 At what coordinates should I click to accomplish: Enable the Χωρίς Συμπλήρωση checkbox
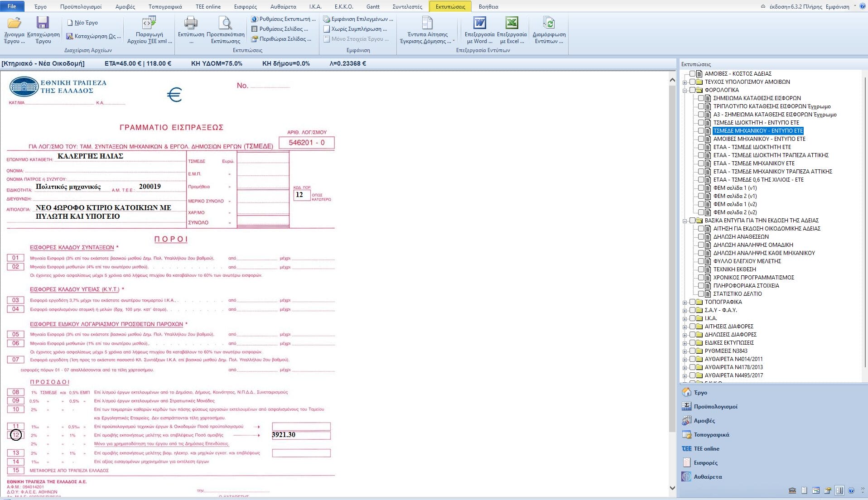pyautogui.click(x=327, y=29)
